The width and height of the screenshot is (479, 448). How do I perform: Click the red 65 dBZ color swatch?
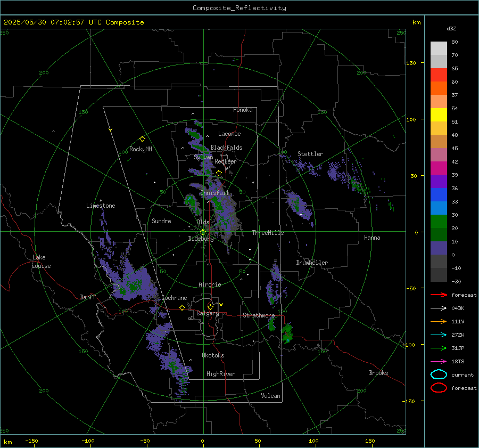point(439,75)
